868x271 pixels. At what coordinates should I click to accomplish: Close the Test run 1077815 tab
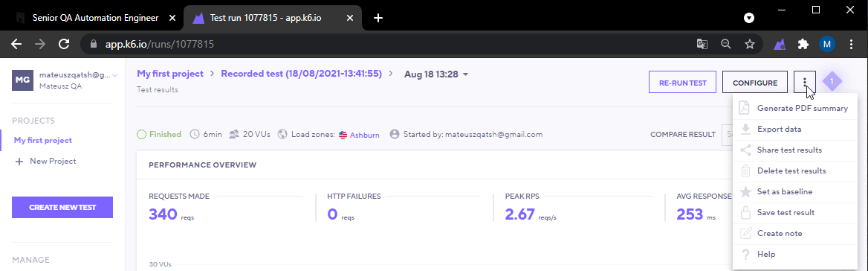350,18
